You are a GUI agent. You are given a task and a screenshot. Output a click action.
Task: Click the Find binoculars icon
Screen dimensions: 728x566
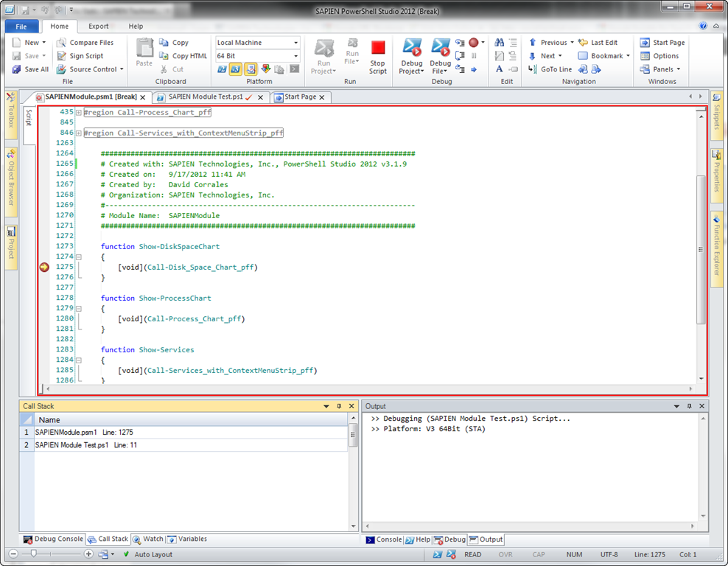pyautogui.click(x=499, y=43)
